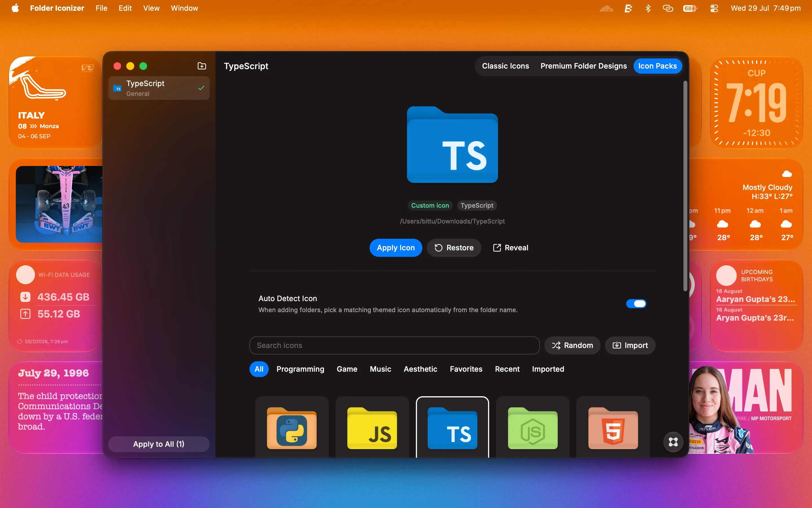Filter icons by Programming category
Screen dimensions: 812x508
point(300,369)
